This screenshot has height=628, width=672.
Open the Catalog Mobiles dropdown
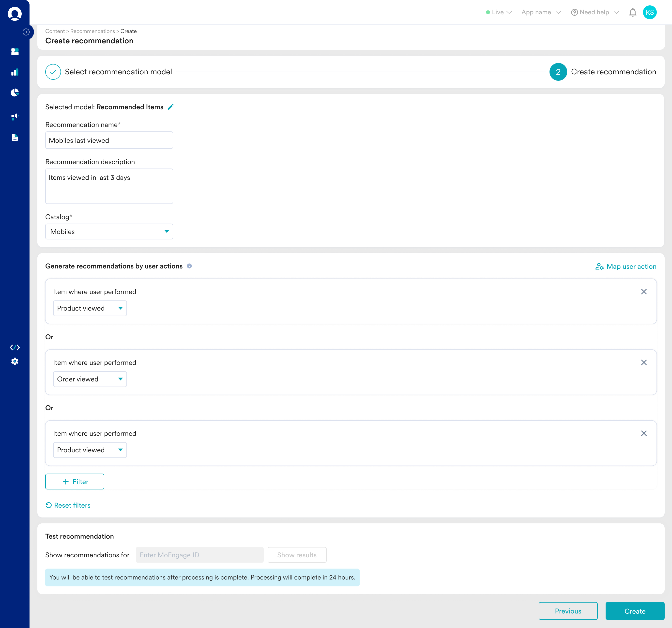[x=109, y=232]
